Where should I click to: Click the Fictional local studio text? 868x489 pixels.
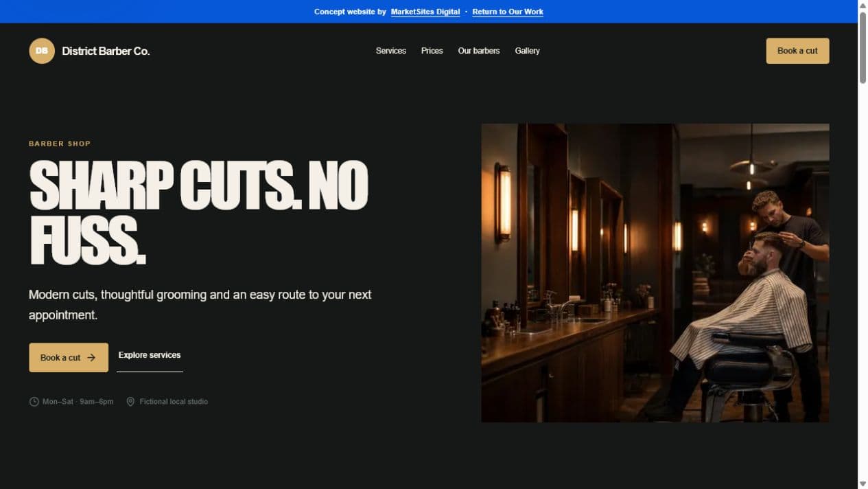174,402
